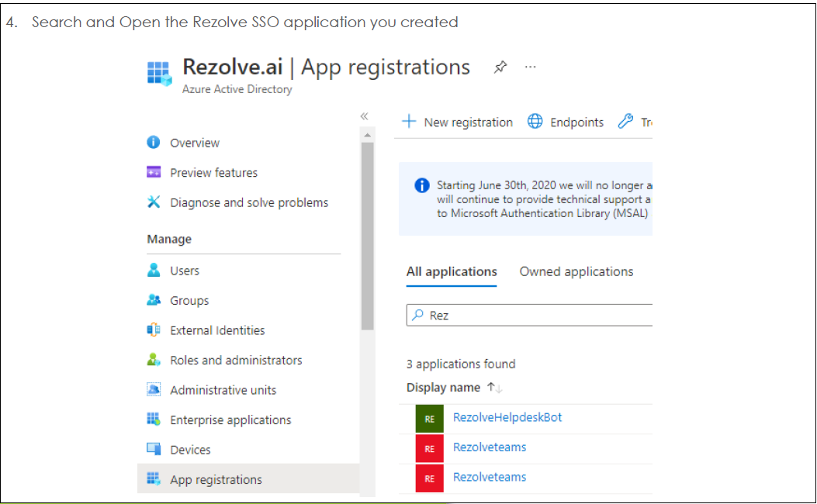Click the green RE tile for RezolveHelpdeskBot
The height and width of the screenshot is (504, 817).
[x=429, y=419]
